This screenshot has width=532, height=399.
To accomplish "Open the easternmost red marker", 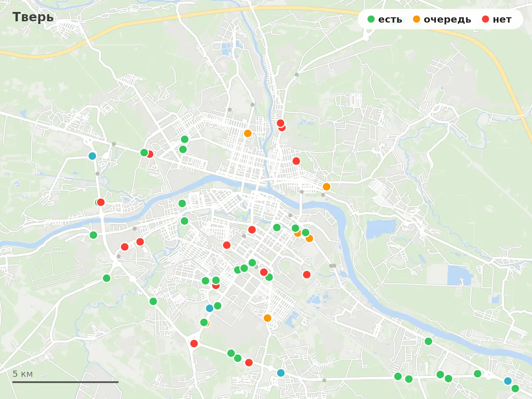I will tap(307, 274).
